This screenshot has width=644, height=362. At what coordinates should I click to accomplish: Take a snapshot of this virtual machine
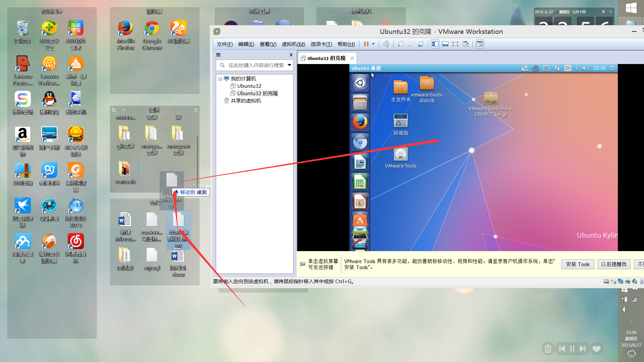pos(401,44)
